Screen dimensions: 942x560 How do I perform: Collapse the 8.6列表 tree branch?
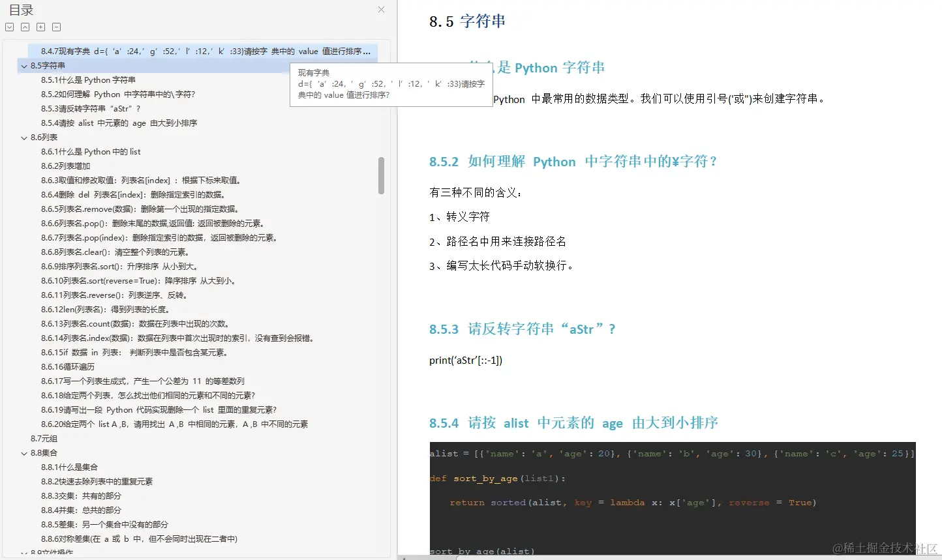23,137
